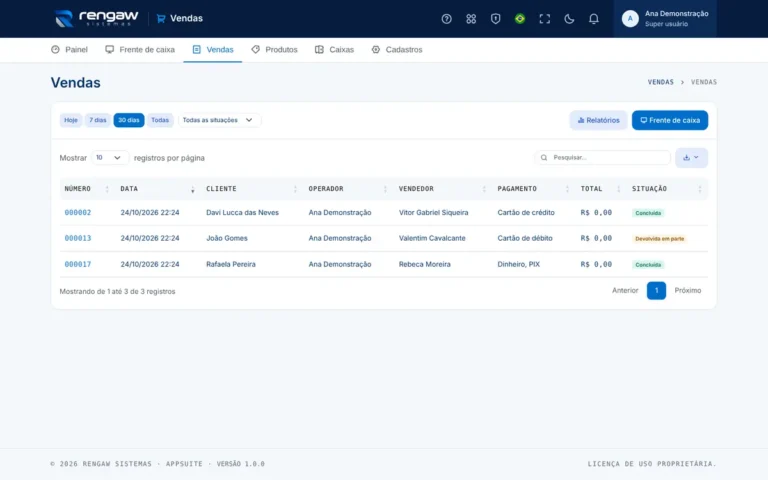The image size is (768, 480).
Task: Change records per page dropdown showing 10
Action: [109, 158]
